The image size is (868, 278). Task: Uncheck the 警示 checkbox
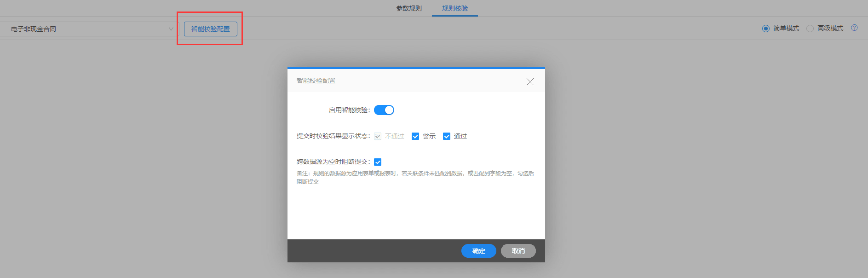pyautogui.click(x=415, y=136)
